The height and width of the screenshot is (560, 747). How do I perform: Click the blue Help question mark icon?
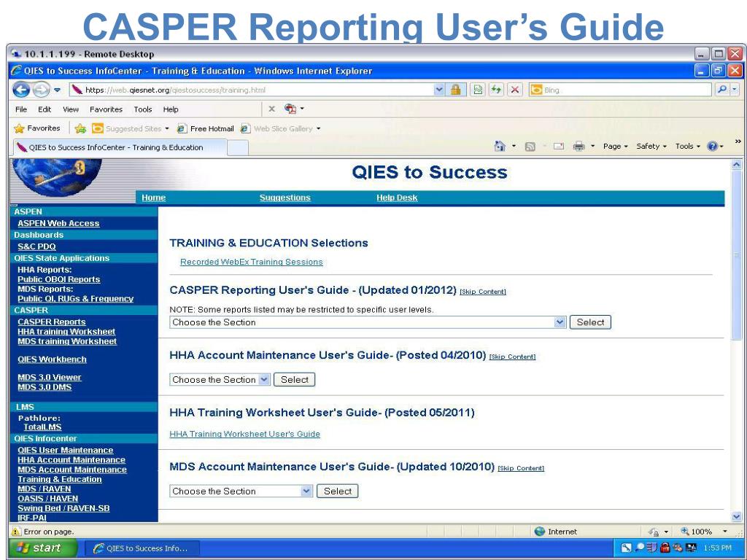pos(713,146)
